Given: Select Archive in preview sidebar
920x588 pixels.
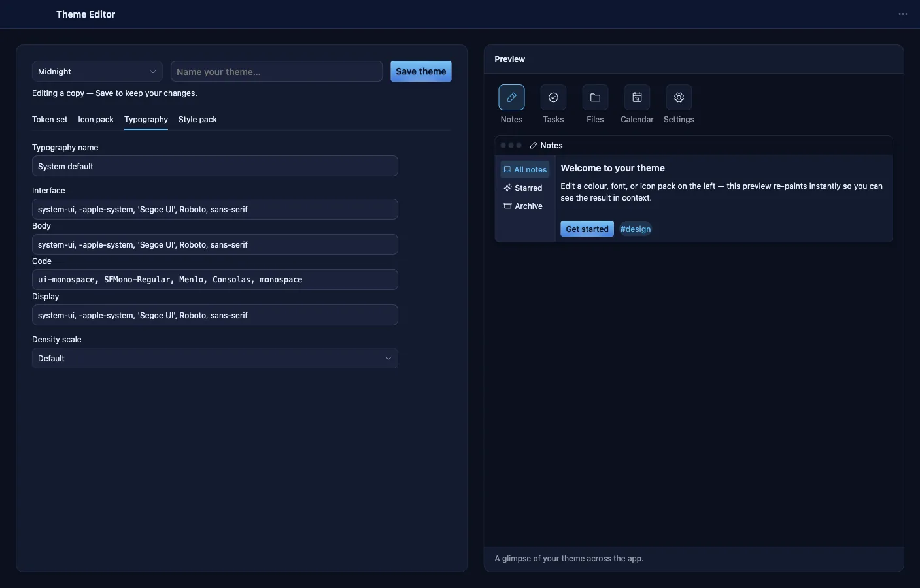Looking at the screenshot, I should point(525,206).
